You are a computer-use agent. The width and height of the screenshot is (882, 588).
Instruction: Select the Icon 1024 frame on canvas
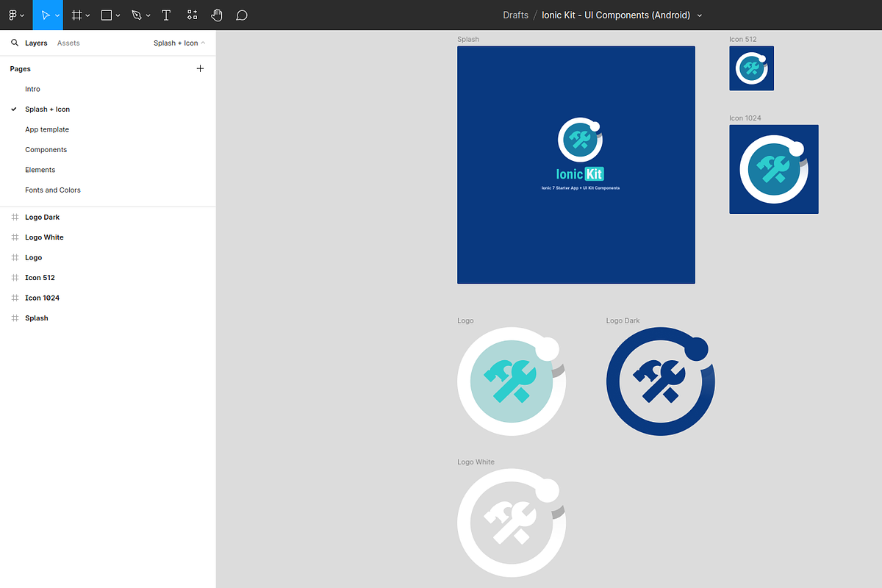click(x=773, y=169)
